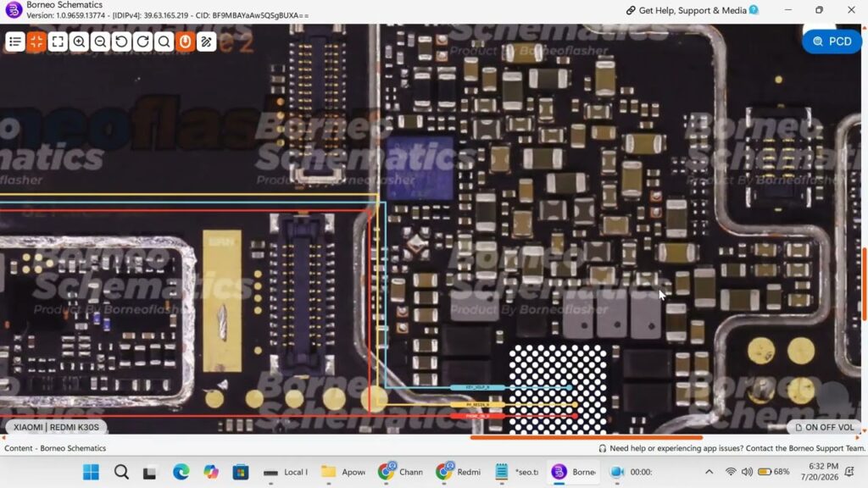Click Content - Borneo Schematics status text
This screenshot has width=868, height=488.
pyautogui.click(x=55, y=448)
